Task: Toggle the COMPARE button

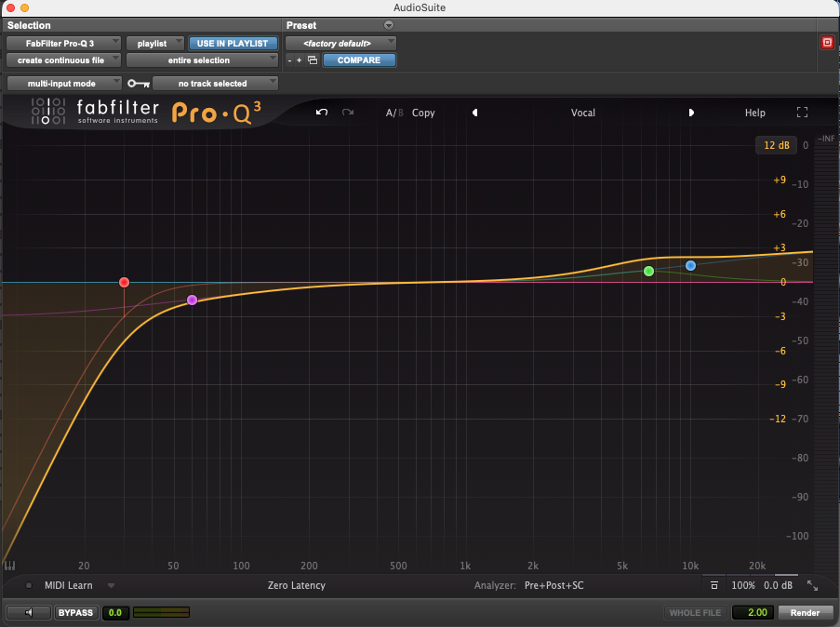Action: pos(359,60)
